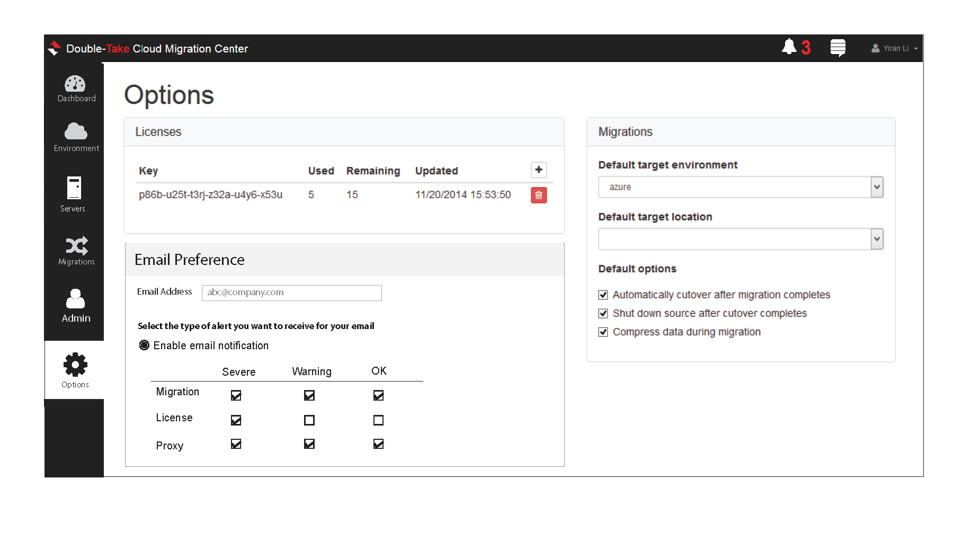Click the Admin label in sidebar
The image size is (980, 549).
pyautogui.click(x=76, y=318)
